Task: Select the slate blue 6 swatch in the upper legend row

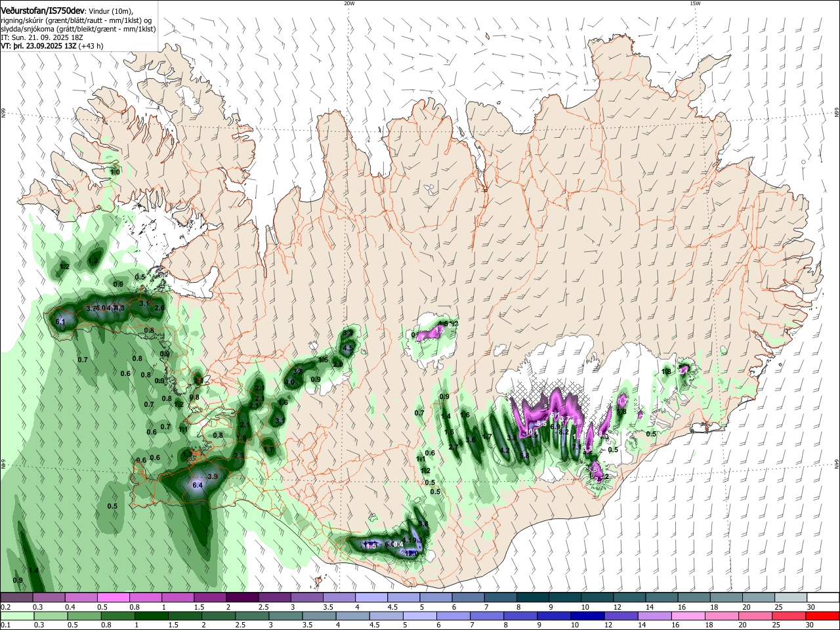Action: pos(469,598)
